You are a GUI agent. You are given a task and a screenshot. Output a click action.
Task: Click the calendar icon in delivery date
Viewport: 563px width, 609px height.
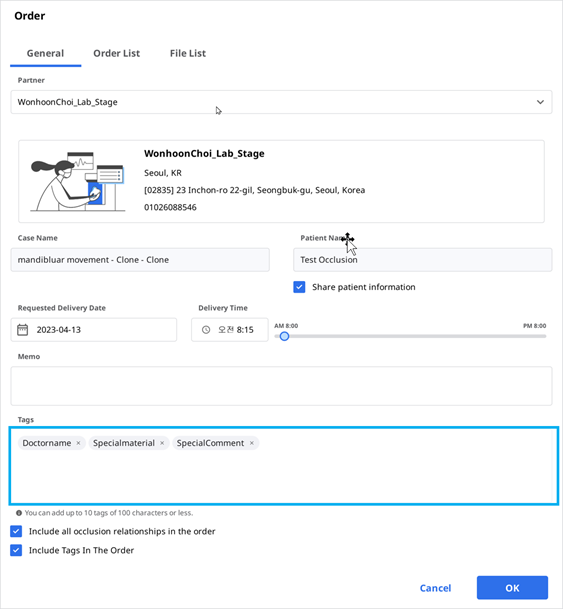23,330
